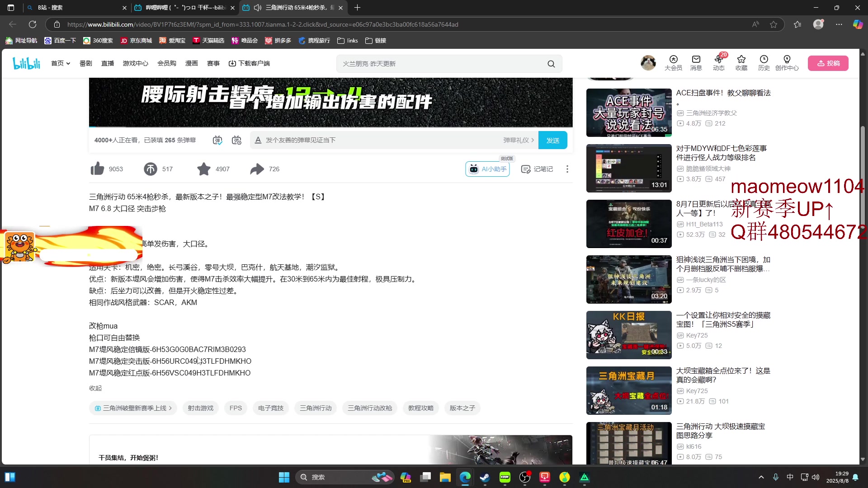868x488 pixels.
Task: Share the video via arrow icon
Action: pyautogui.click(x=257, y=169)
